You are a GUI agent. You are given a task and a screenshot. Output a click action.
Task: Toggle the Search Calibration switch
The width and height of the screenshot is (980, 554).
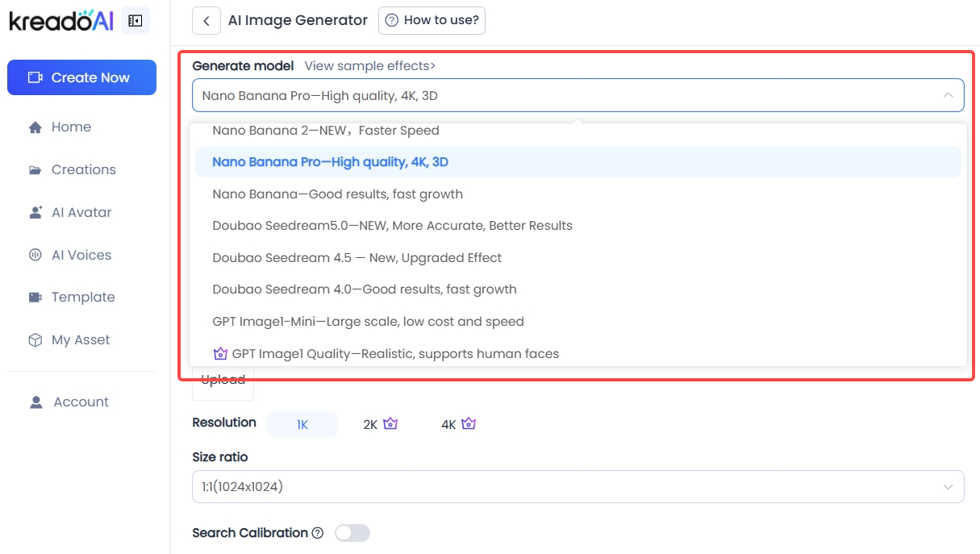point(352,533)
